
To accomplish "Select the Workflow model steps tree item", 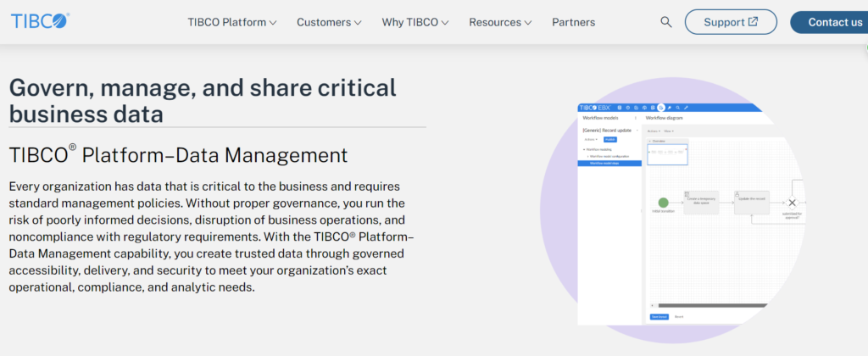I will 609,164.
